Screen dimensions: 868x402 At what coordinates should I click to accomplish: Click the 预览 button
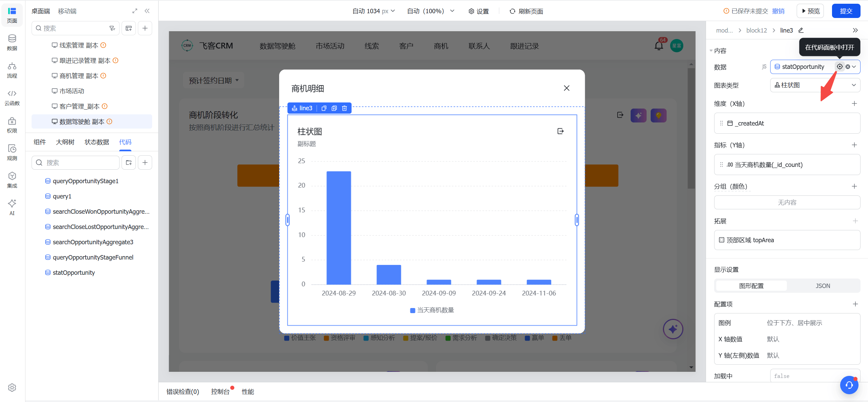tap(810, 11)
